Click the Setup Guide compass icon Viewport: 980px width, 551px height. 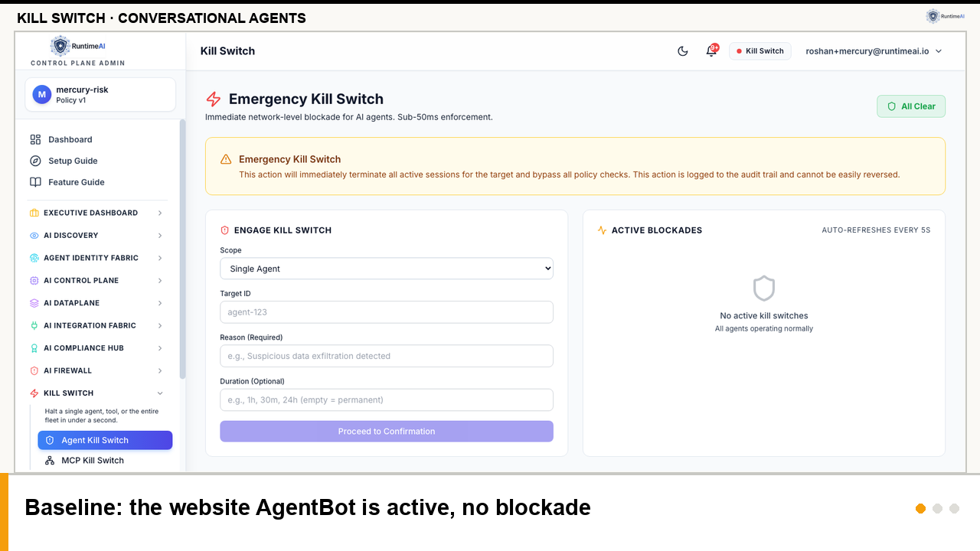click(x=35, y=161)
